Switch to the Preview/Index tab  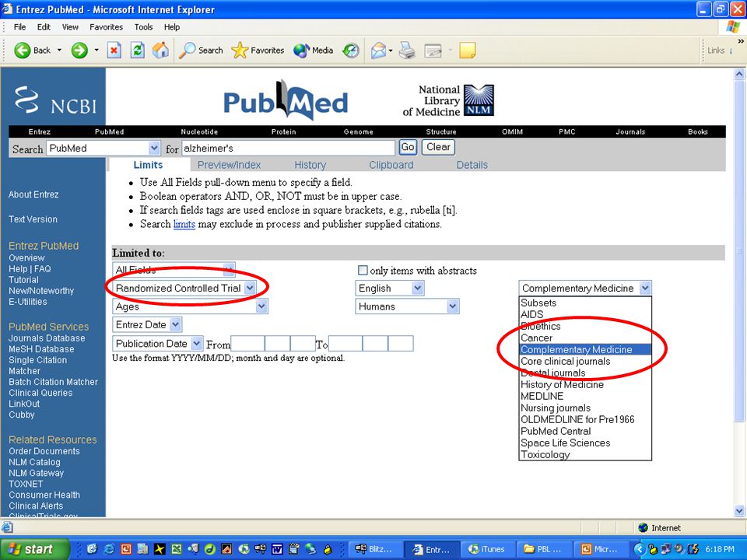click(229, 165)
